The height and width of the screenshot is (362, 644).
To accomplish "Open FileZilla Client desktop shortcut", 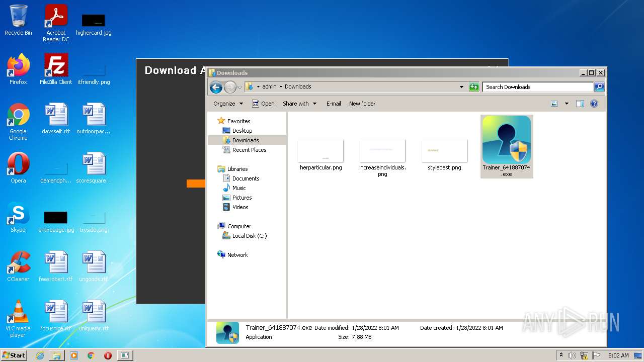I will click(x=56, y=69).
